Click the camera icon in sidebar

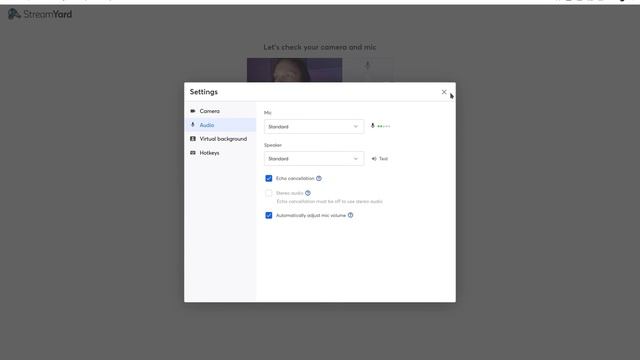(193, 111)
